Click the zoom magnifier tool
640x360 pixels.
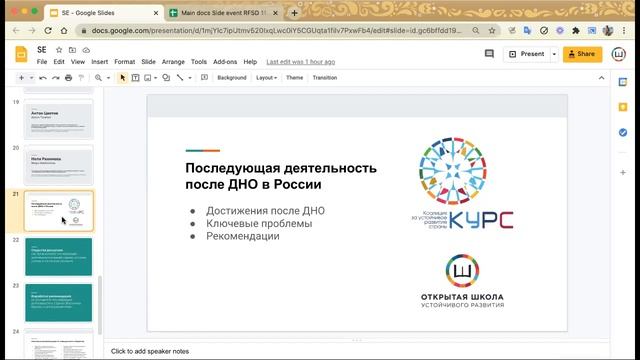tap(98, 78)
